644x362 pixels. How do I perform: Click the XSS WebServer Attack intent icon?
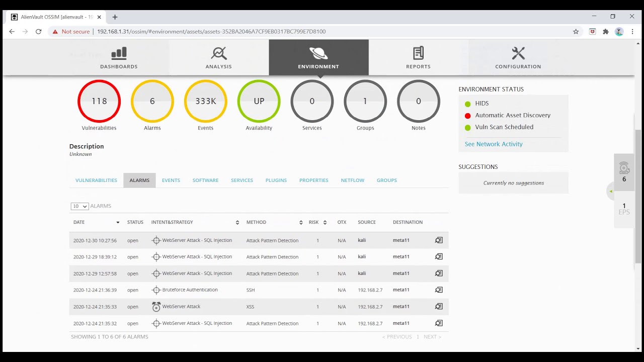156,307
